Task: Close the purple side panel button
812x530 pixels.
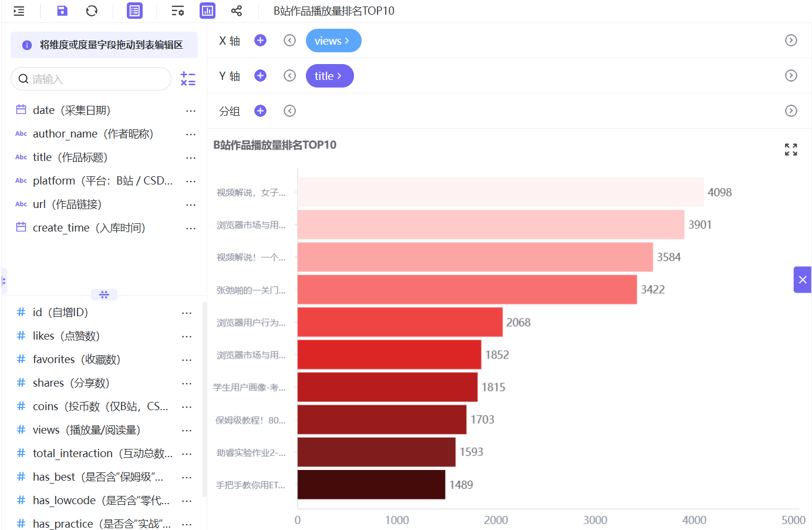Action: point(803,280)
